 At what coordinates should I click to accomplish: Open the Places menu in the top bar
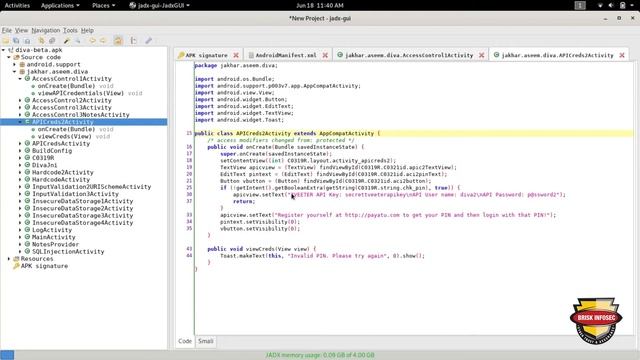pyautogui.click(x=103, y=5)
